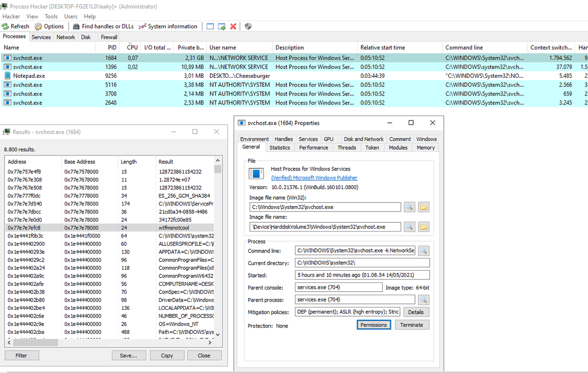The image size is (588, 373).
Task: Select the ES_256_GCM_SHA384 result row
Action: pos(109,196)
